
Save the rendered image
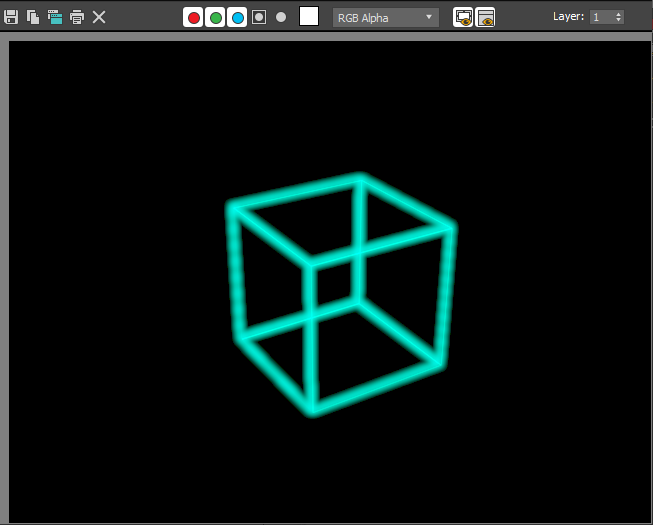11,17
